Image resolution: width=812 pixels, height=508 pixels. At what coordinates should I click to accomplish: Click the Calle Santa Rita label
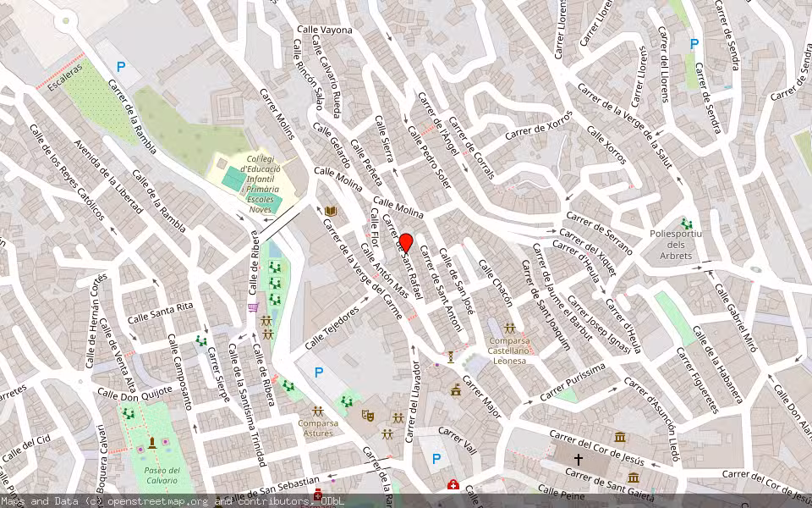coord(160,313)
